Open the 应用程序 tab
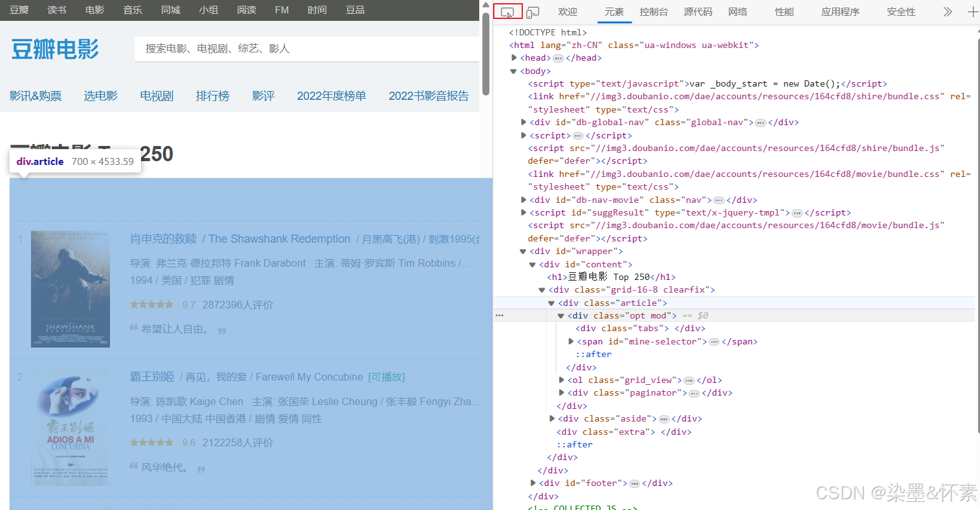This screenshot has height=510, width=980. 840,11
